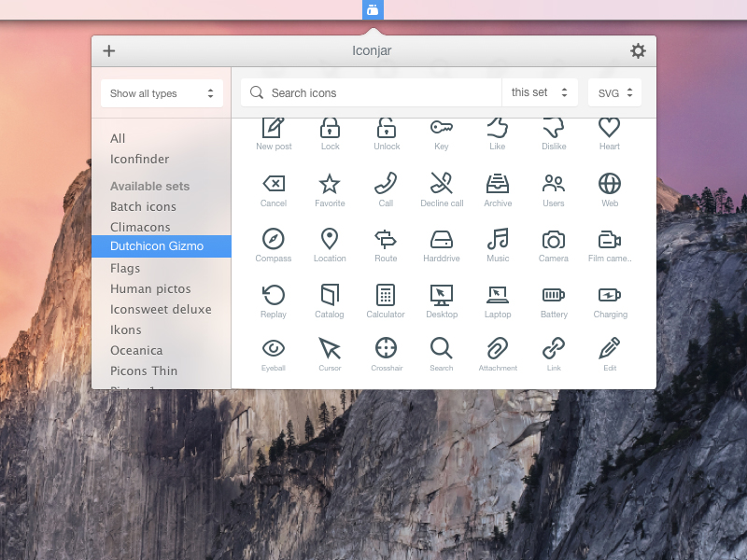747x560 pixels.
Task: Select the Calculator icon
Action: [386, 295]
